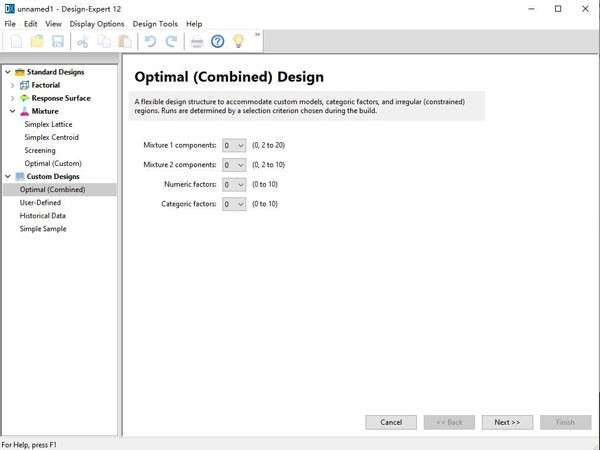
Task: Open the Design Tools menu
Action: [155, 23]
